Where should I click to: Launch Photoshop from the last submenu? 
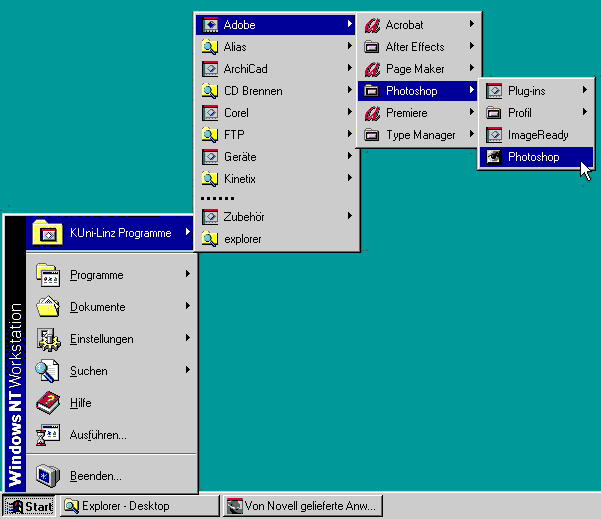coord(536,157)
